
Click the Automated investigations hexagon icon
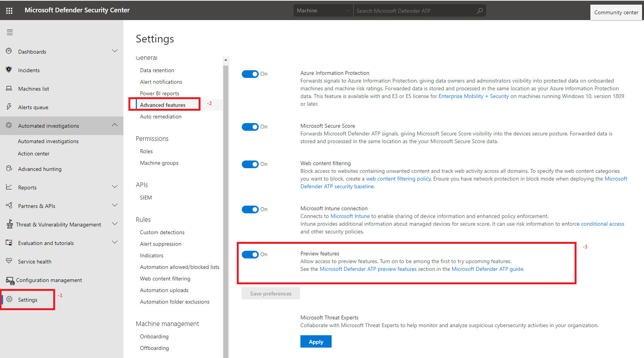(x=9, y=125)
